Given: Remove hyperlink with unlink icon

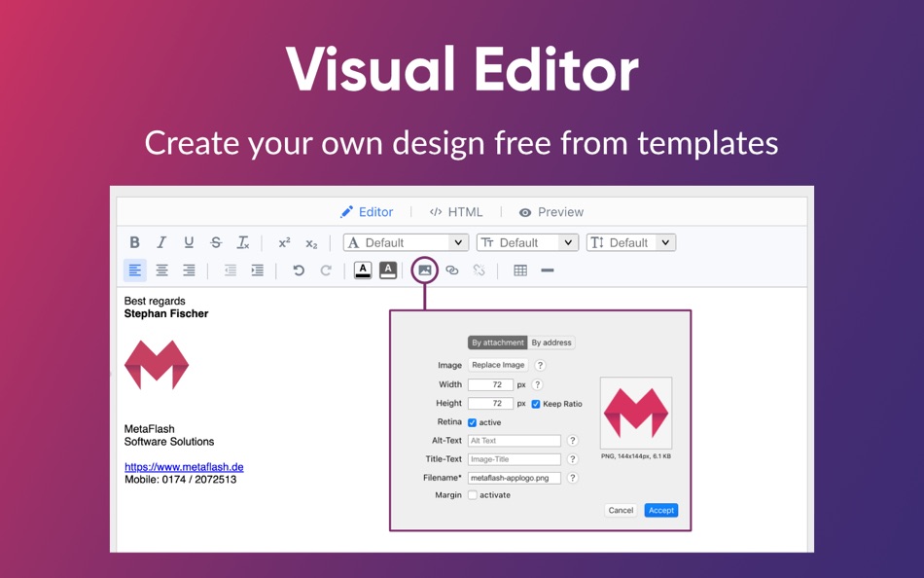Looking at the screenshot, I should 480,271.
